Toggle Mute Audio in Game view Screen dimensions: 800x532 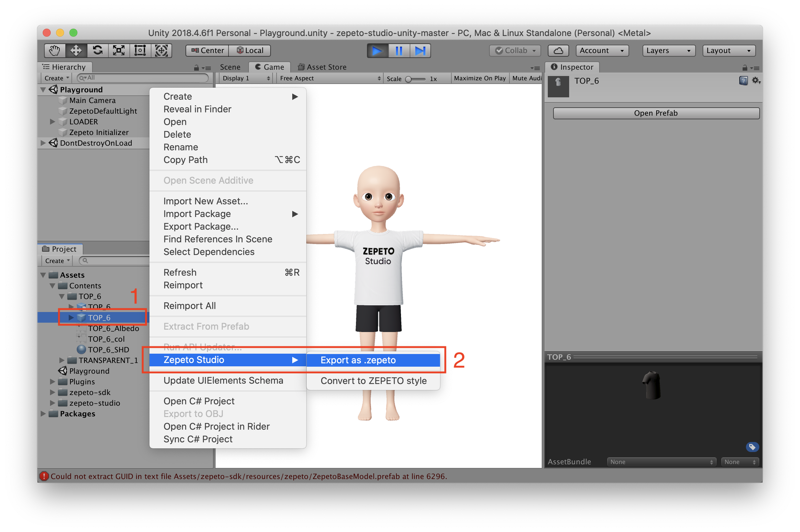point(527,78)
